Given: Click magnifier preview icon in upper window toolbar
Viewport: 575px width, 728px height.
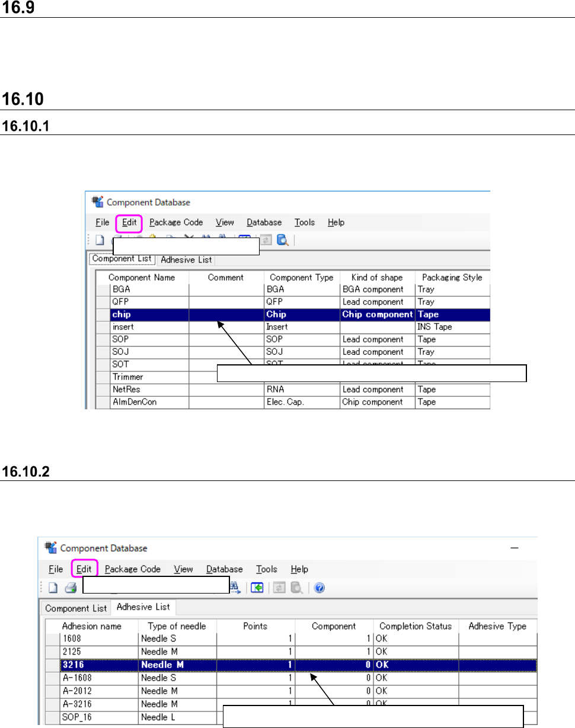Looking at the screenshot, I should point(283,240).
